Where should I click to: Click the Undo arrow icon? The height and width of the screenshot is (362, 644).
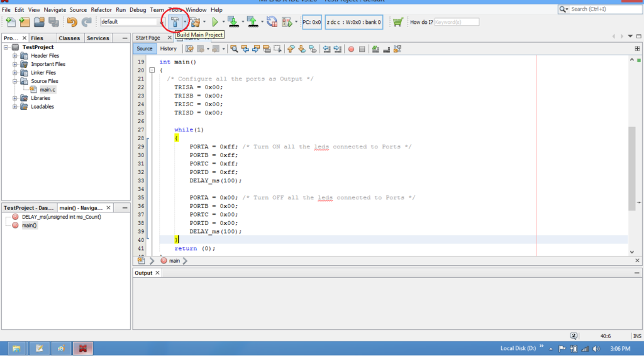[x=72, y=23]
